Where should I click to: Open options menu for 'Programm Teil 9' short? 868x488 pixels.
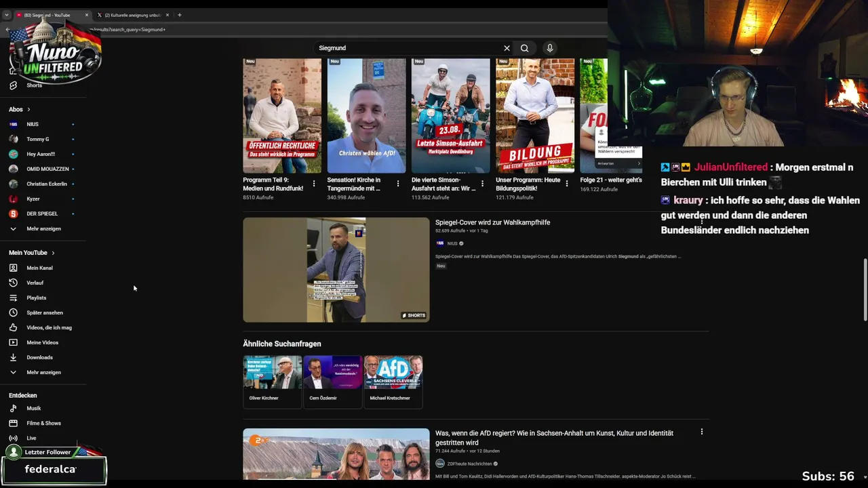coord(313,184)
